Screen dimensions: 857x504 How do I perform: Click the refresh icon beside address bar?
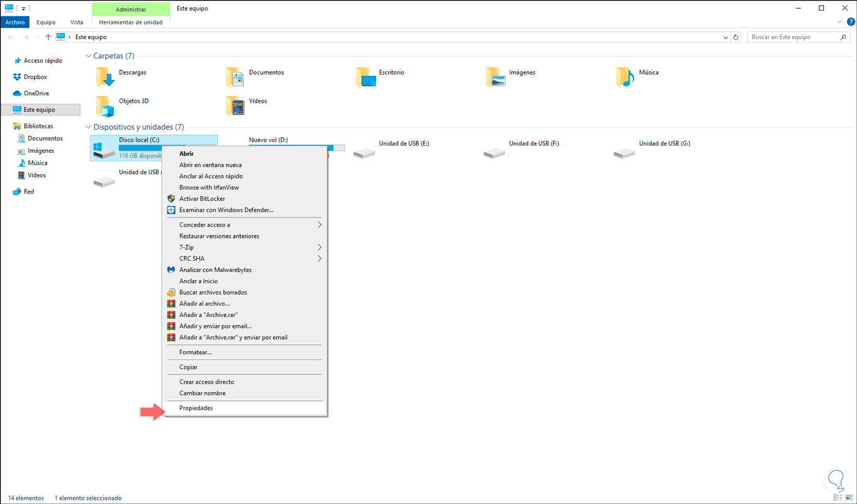point(736,37)
